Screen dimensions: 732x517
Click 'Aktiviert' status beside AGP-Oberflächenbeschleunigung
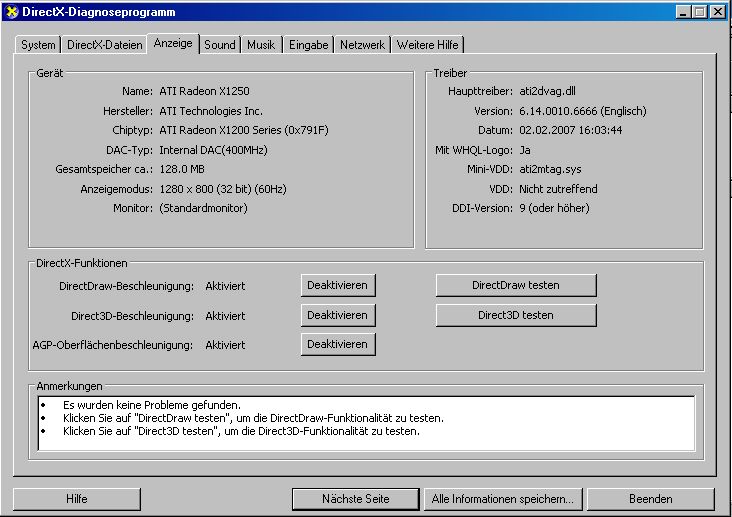tap(225, 345)
